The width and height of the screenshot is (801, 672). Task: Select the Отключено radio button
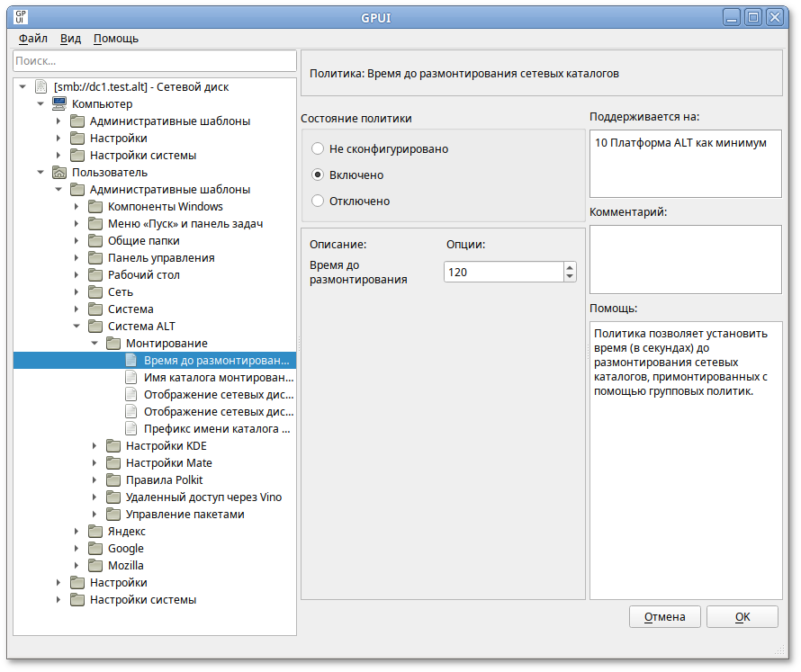pyautogui.click(x=318, y=201)
